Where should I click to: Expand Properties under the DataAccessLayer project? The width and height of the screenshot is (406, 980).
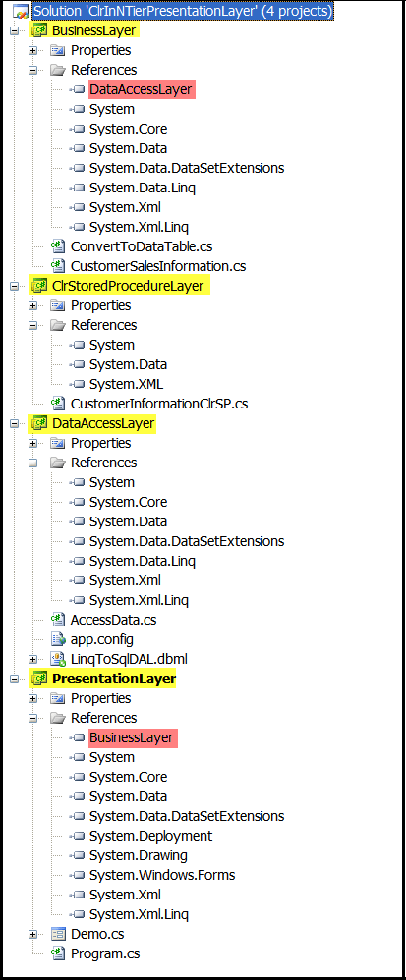click(32, 443)
